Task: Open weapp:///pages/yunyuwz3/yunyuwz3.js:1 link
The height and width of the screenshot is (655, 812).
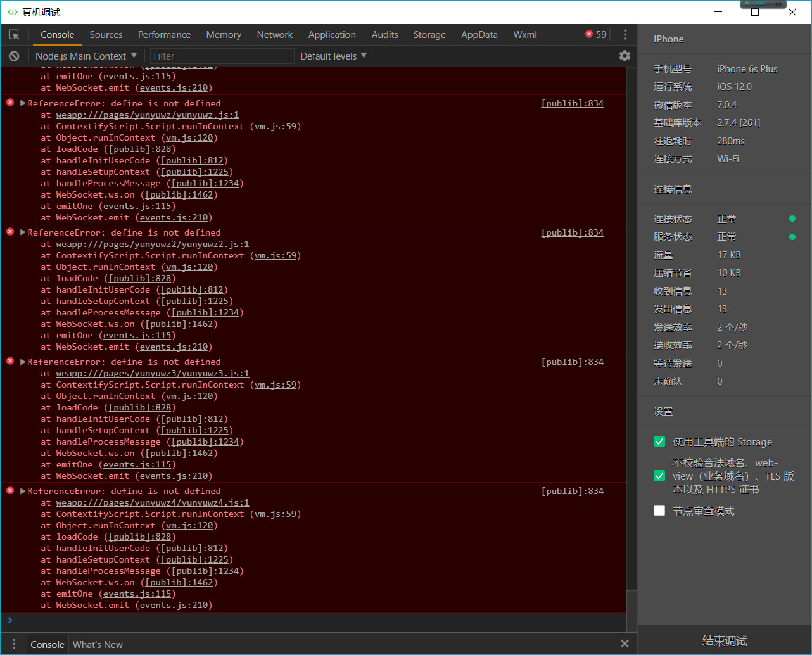Action: pos(153,373)
